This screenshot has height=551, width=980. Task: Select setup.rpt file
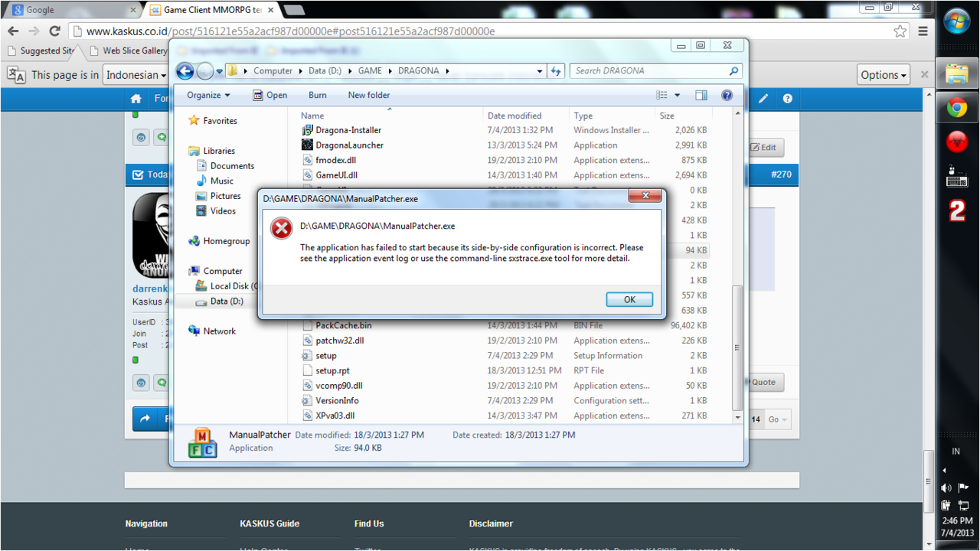point(332,370)
